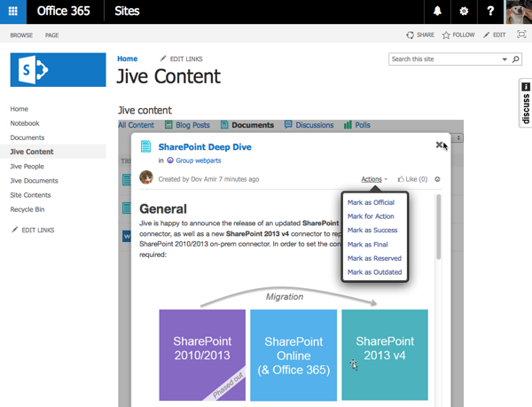Viewport: 532px width, 407px height.
Task: Open the settings gear menu
Action: (x=464, y=12)
